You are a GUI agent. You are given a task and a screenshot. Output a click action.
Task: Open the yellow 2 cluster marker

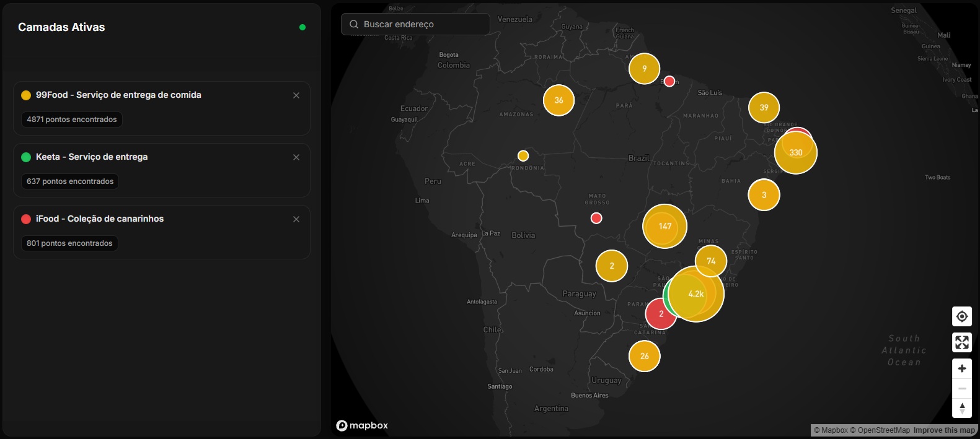tap(612, 266)
